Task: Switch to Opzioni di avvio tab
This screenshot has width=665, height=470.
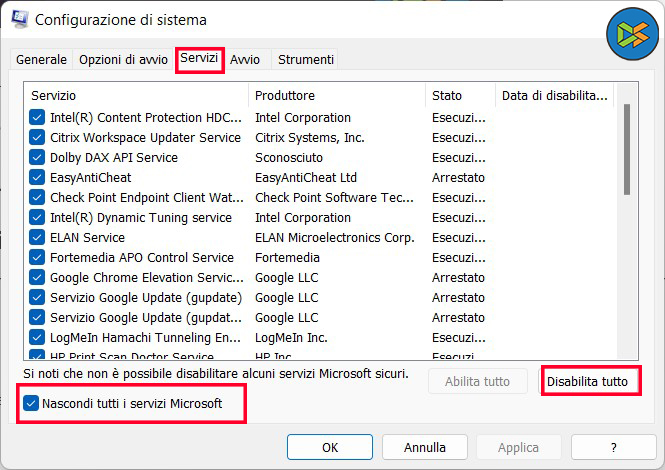Action: click(123, 60)
